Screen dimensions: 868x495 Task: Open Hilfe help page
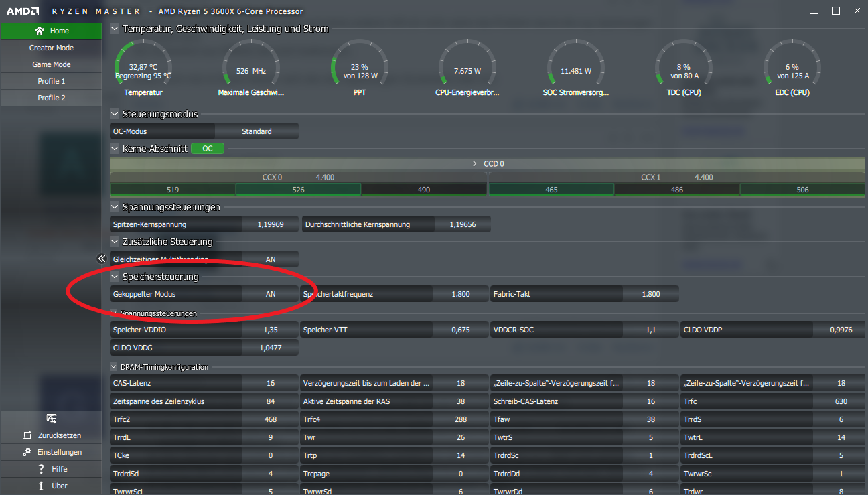pyautogui.click(x=52, y=469)
